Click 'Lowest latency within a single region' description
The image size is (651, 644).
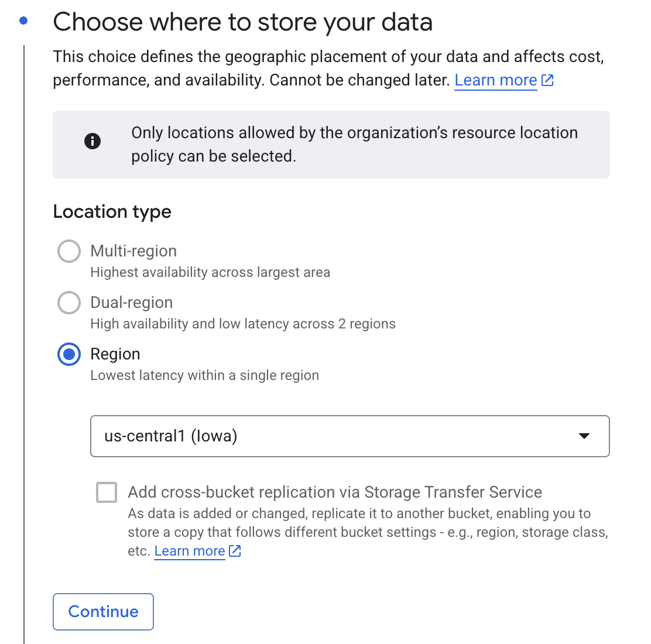(x=205, y=375)
